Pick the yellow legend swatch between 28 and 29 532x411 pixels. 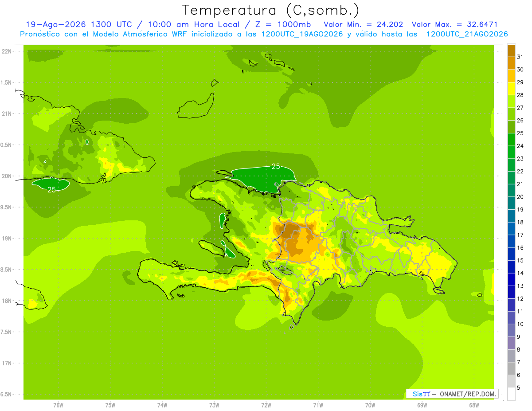click(511, 89)
